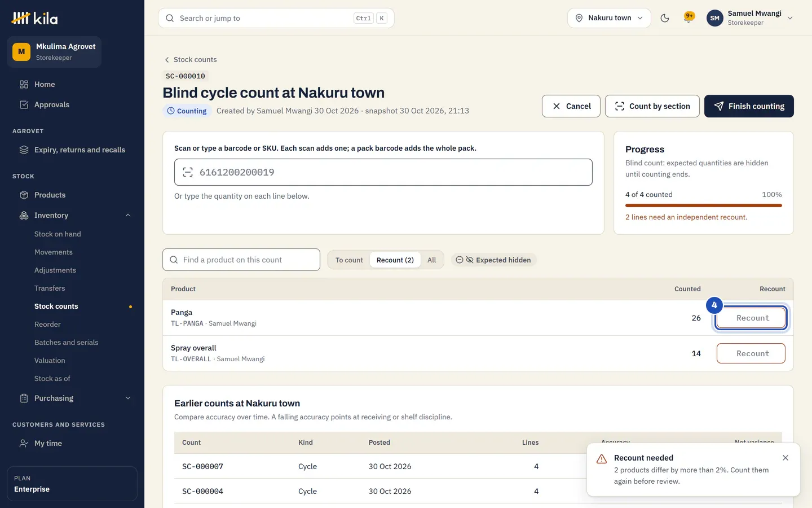This screenshot has width=812, height=508.
Task: Select the Recount (2) tab
Action: tap(395, 260)
